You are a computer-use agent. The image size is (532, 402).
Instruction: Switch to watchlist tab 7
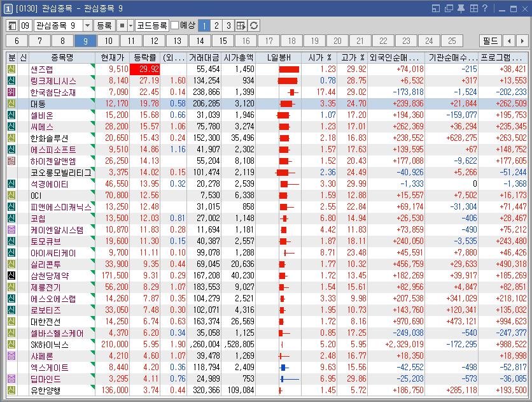click(39, 41)
